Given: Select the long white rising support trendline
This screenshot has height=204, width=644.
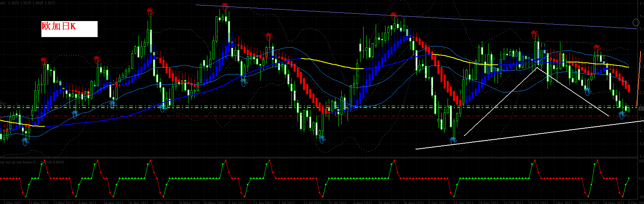Looking at the screenshot, I should coord(530,135).
